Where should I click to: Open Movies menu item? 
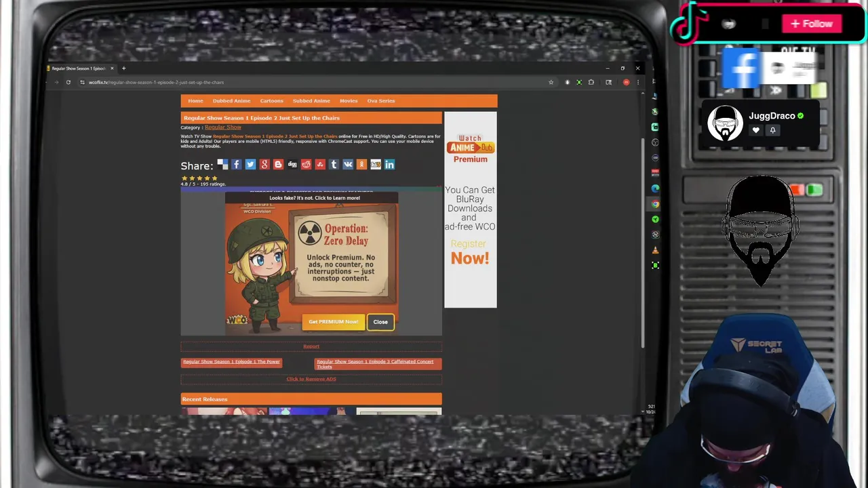coord(349,101)
